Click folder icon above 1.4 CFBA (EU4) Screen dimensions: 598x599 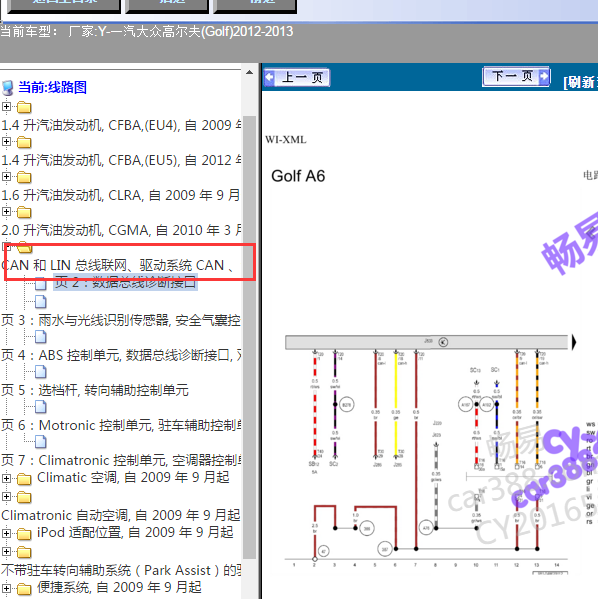click(24, 107)
